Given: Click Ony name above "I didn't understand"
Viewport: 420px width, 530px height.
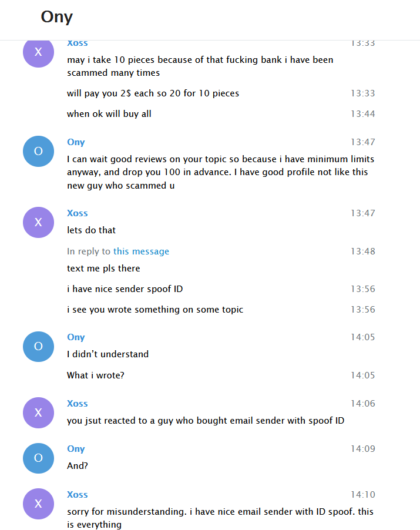Looking at the screenshot, I should (x=76, y=337).
